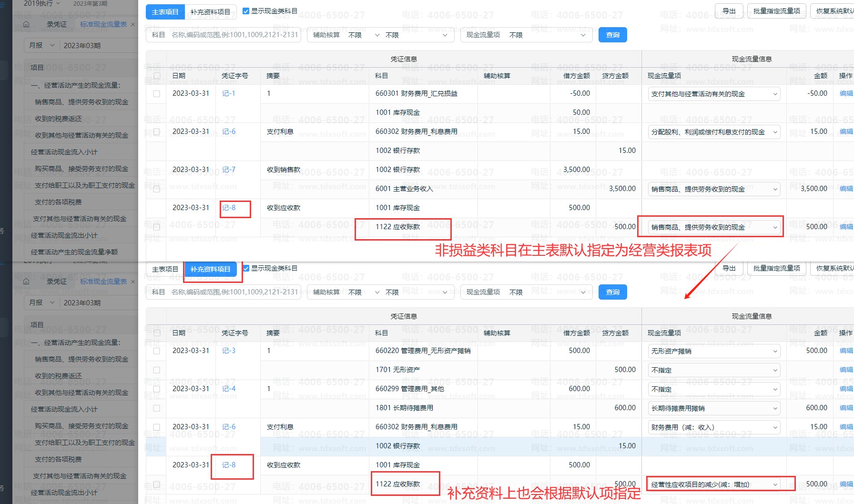Click chevron arrow of 长期待摊费用摊销 selector
The width and height of the screenshot is (854, 504).
coord(775,408)
